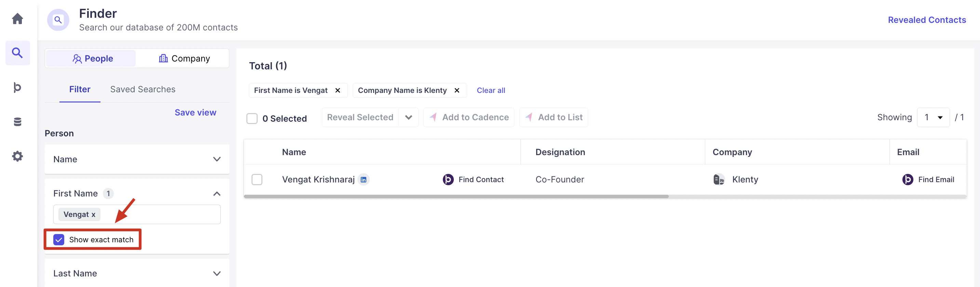
Task: Remove the Company Name is Klenty filter chip
Action: [x=457, y=91]
